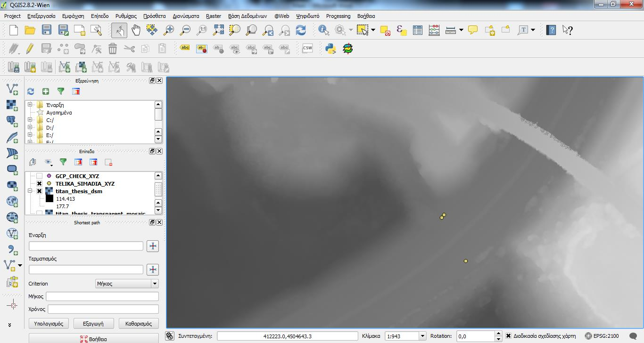This screenshot has height=343, width=644.
Task: Refresh the browser panel tree
Action: point(31,91)
